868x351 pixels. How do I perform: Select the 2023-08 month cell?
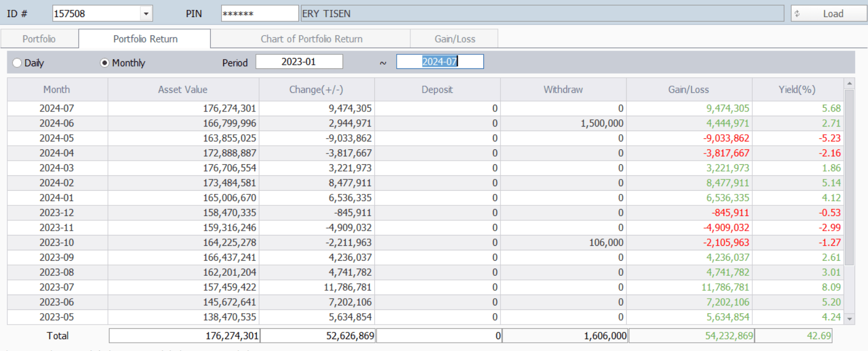pos(57,273)
